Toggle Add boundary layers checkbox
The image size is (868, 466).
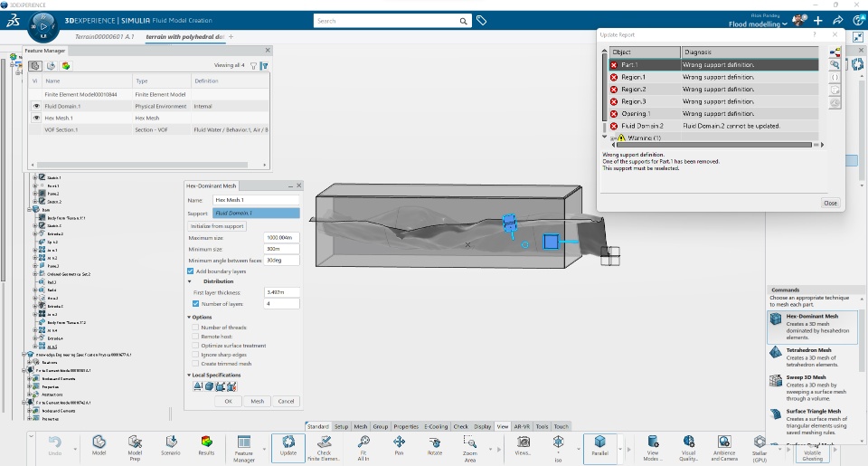pos(191,271)
